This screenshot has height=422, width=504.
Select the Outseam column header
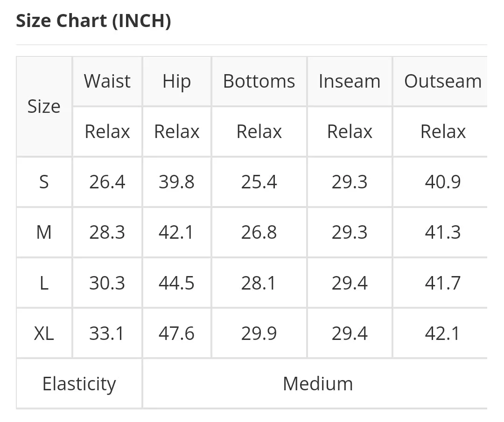click(x=442, y=81)
